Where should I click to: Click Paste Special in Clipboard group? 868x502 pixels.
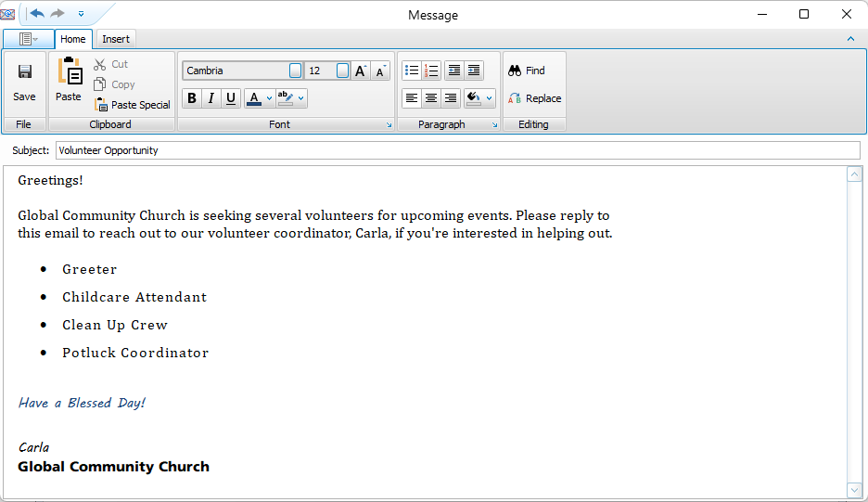click(x=133, y=105)
